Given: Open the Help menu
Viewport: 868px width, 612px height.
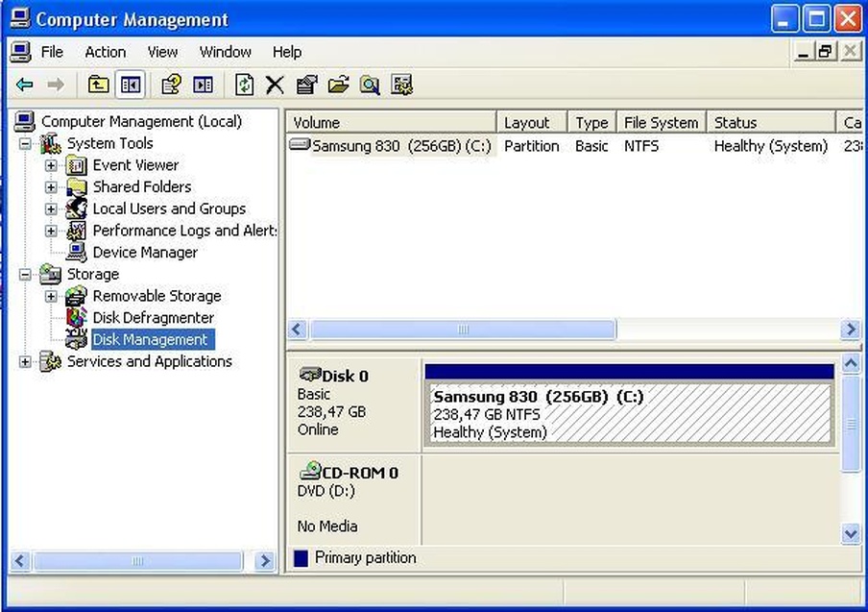Looking at the screenshot, I should pyautogui.click(x=287, y=52).
